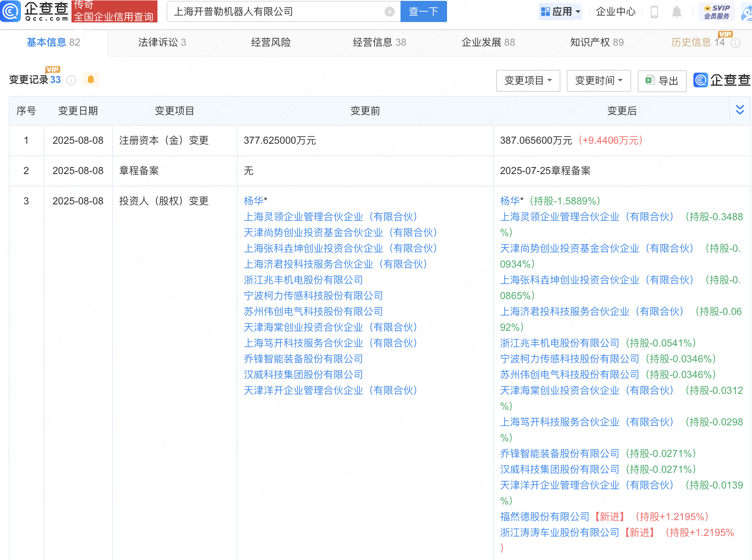Switch to the 法律诉讼 tab

coord(162,42)
